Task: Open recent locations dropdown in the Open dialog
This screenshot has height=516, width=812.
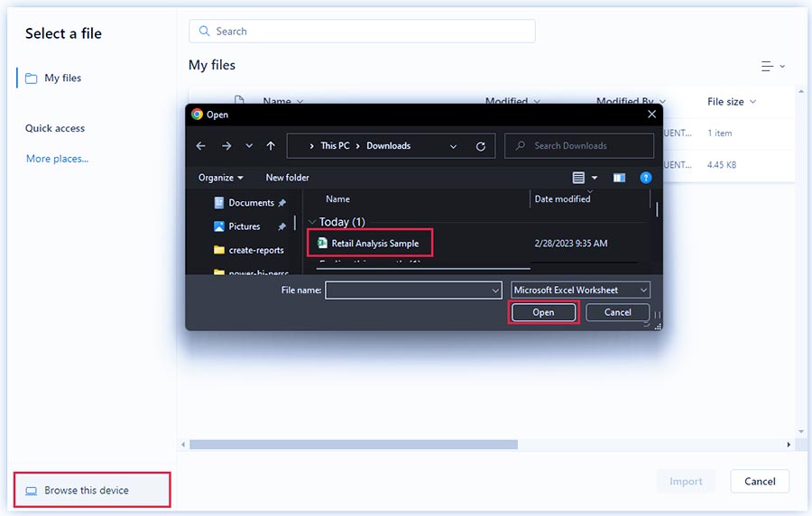Action: click(249, 146)
